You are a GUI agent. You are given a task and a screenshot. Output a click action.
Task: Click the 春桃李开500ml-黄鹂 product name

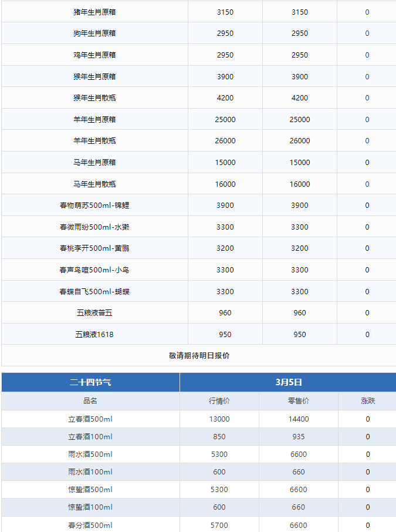coord(94,248)
